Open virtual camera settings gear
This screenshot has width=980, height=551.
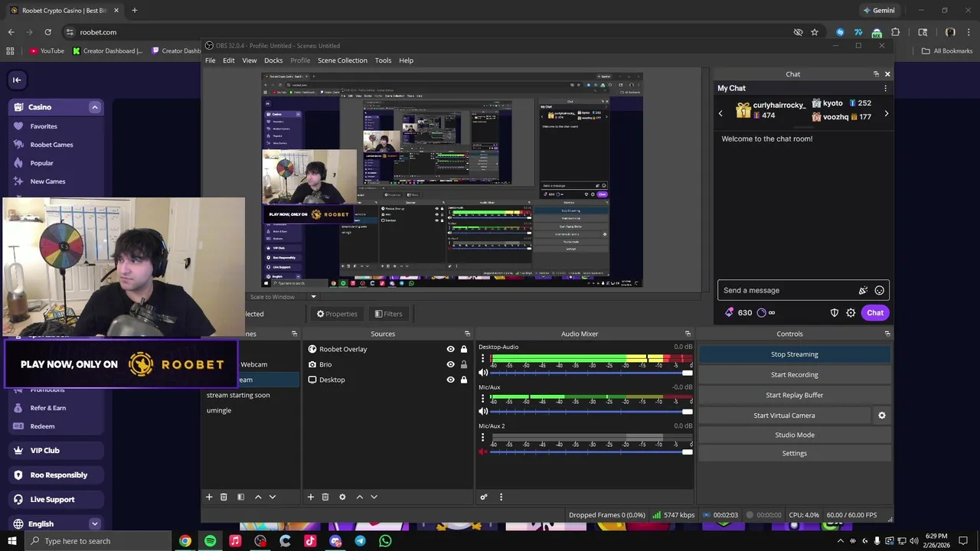pos(882,416)
